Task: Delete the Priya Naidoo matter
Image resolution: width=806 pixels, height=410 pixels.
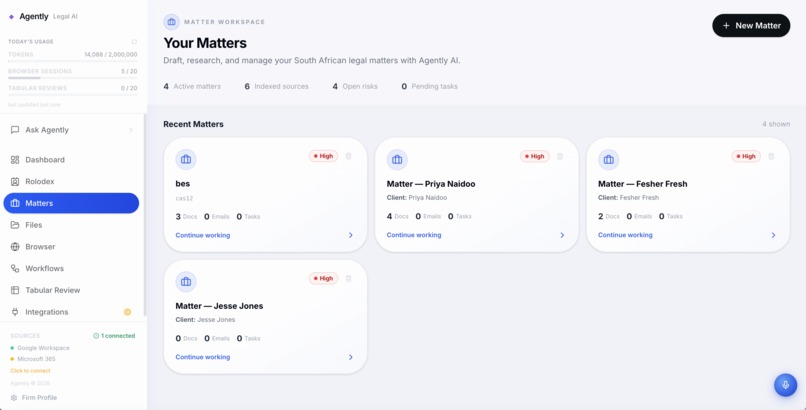Action: click(560, 156)
